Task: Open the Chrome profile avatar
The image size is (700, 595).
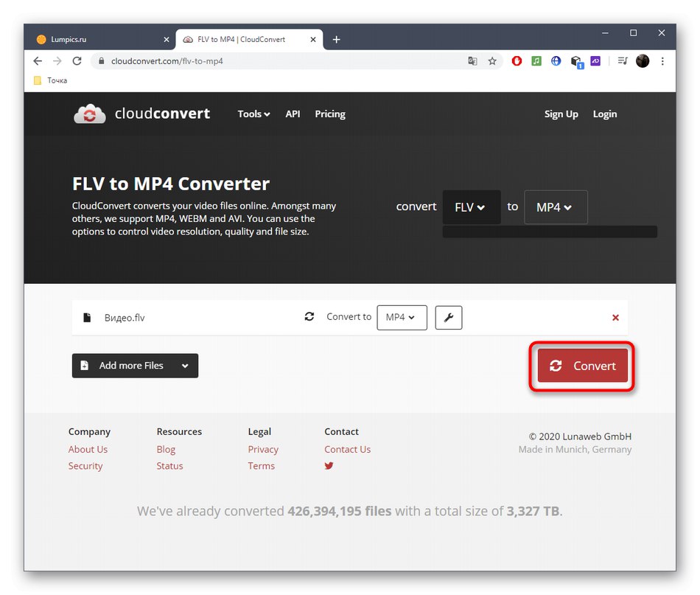Action: (x=643, y=60)
